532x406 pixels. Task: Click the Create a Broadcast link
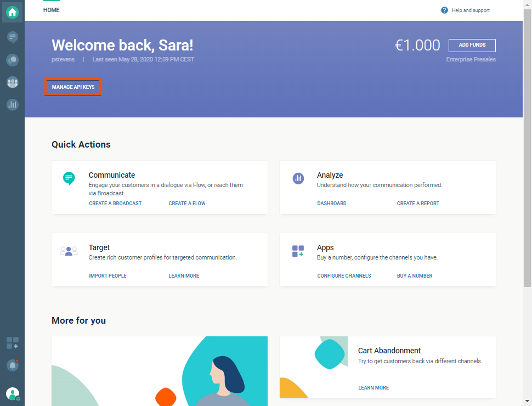(115, 204)
